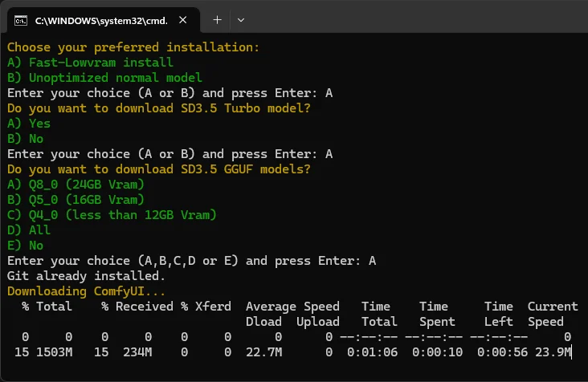Viewport: 588px width, 382px height.
Task: Click 'Do you want to download SD3.5 Turbo model?'
Action: [x=158, y=108]
